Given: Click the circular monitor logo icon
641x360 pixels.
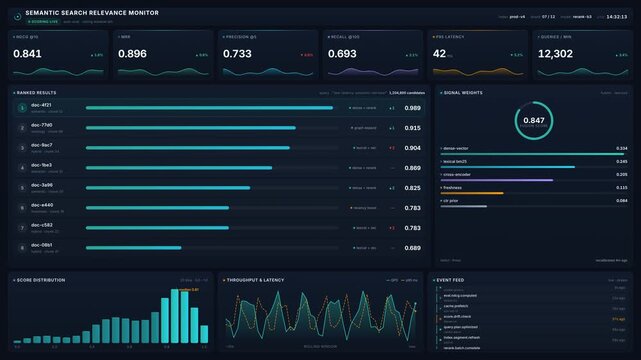Looking at the screenshot, I should coord(18,17).
